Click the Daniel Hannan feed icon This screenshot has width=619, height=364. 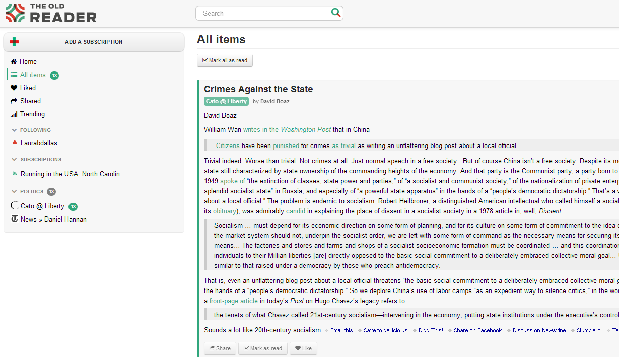[14, 219]
